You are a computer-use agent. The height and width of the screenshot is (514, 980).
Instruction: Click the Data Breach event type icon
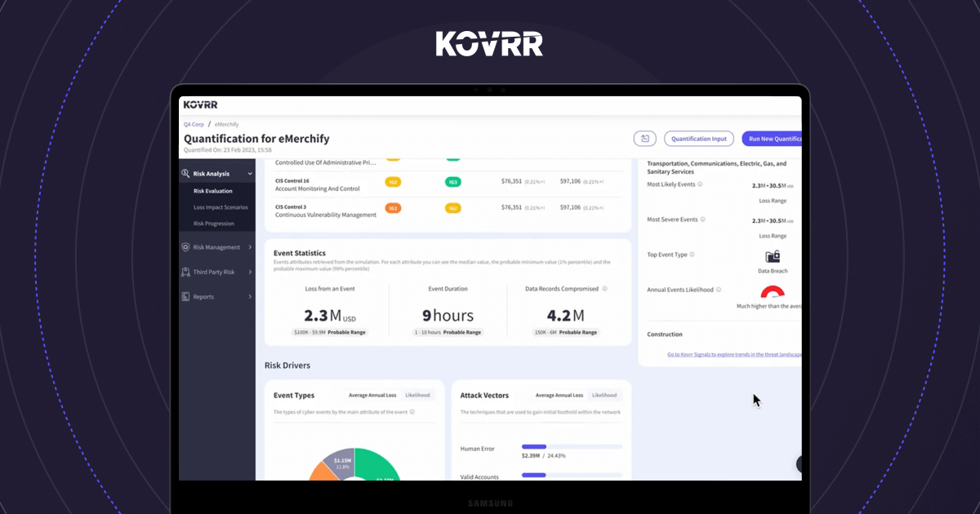pyautogui.click(x=772, y=256)
